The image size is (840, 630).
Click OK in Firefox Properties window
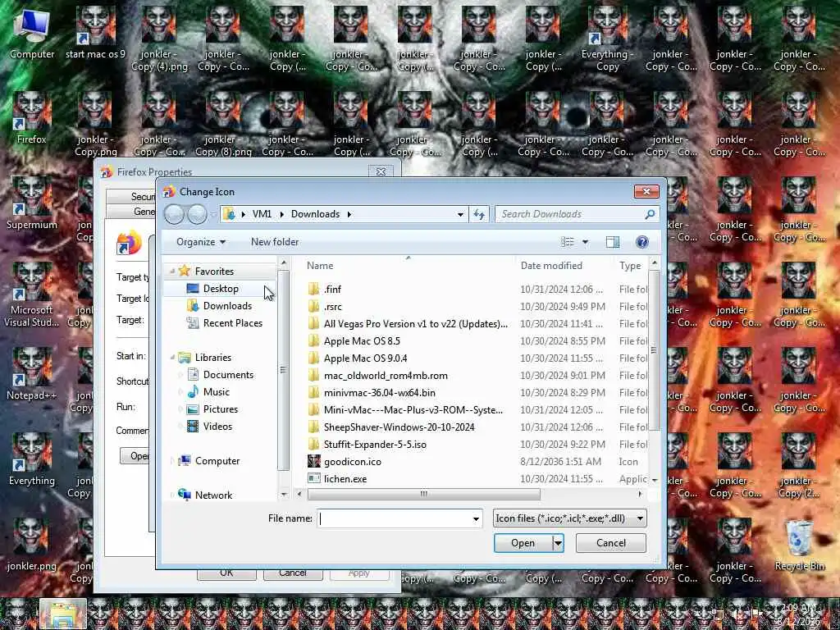(x=226, y=573)
